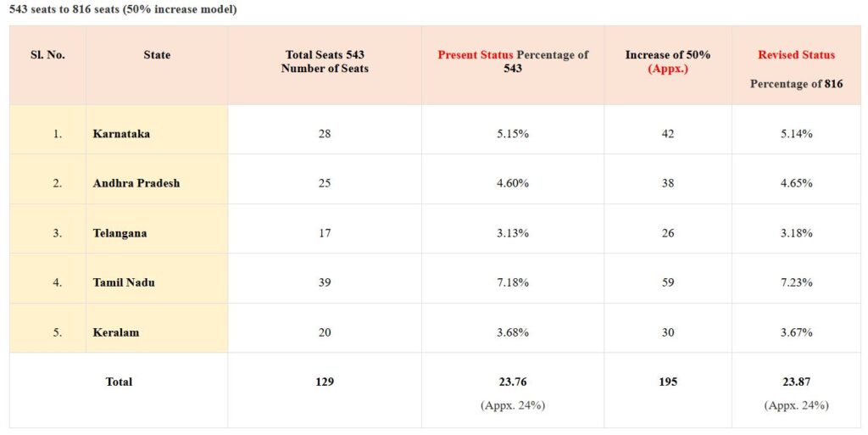Screen dimensions: 868x435
Task: Click the 23.87 revised total
Action: click(796, 382)
